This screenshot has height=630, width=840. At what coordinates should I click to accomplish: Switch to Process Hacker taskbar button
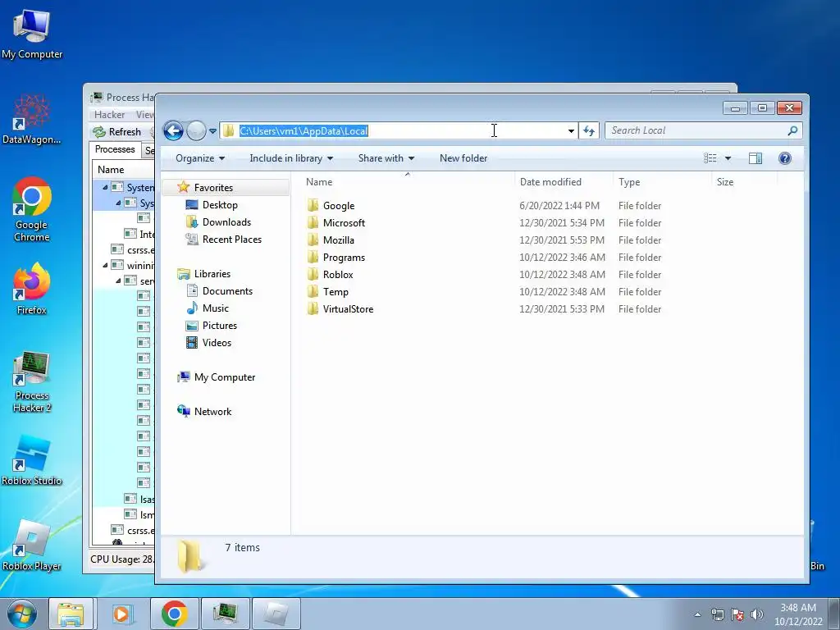(x=225, y=614)
